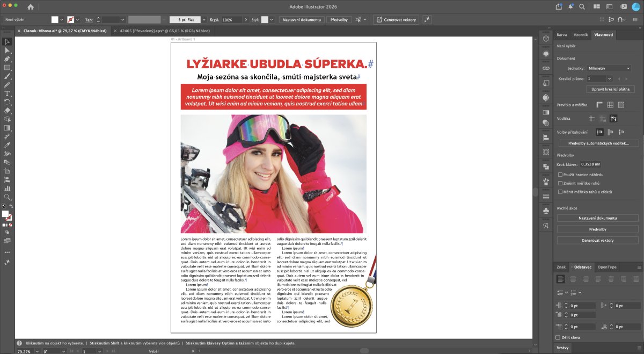Select the Zoom tool
The width and height of the screenshot is (644, 354).
pyautogui.click(x=7, y=197)
